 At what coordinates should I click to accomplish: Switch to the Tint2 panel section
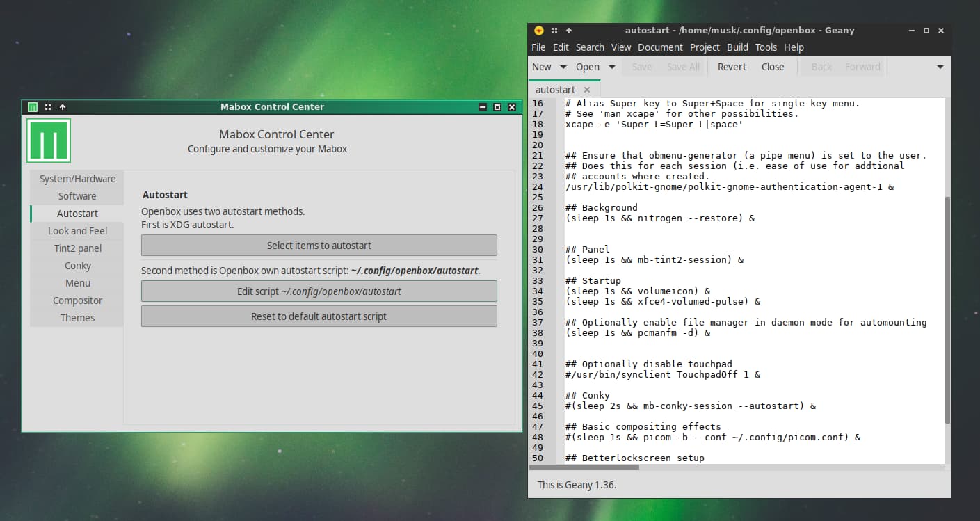[x=77, y=248]
